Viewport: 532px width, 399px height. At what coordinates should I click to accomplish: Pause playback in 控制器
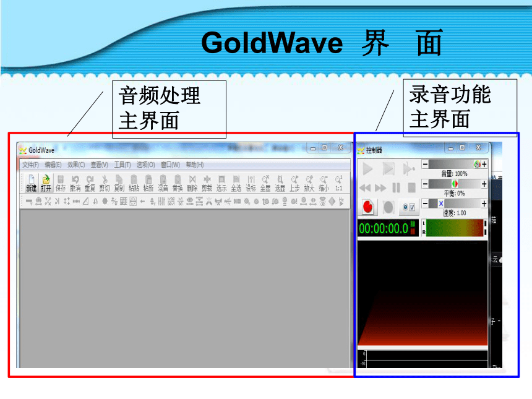(x=396, y=188)
